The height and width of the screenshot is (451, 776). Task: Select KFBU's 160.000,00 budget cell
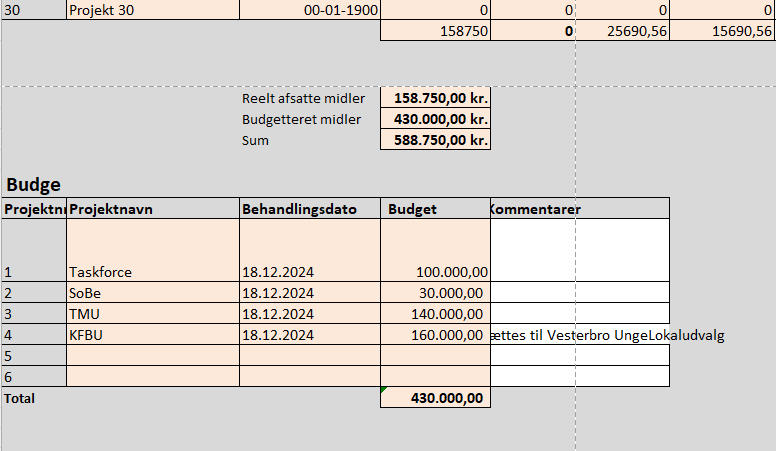[x=436, y=335]
